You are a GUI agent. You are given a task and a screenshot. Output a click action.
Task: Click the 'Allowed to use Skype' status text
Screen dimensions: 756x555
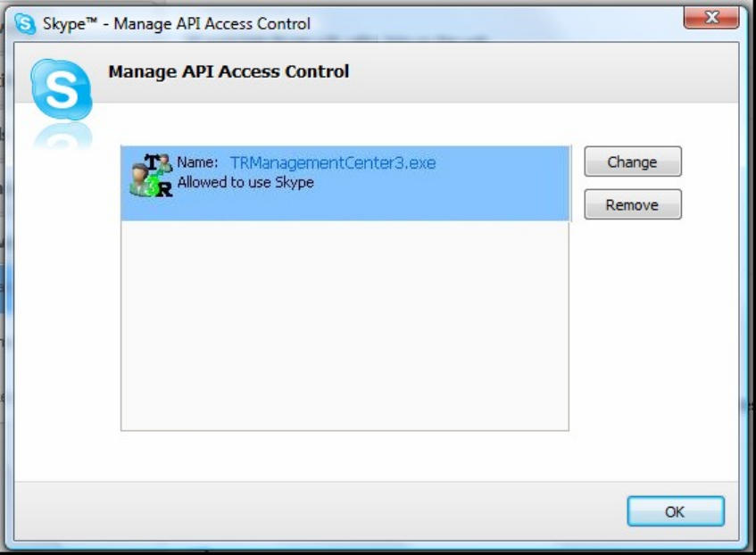(x=245, y=182)
